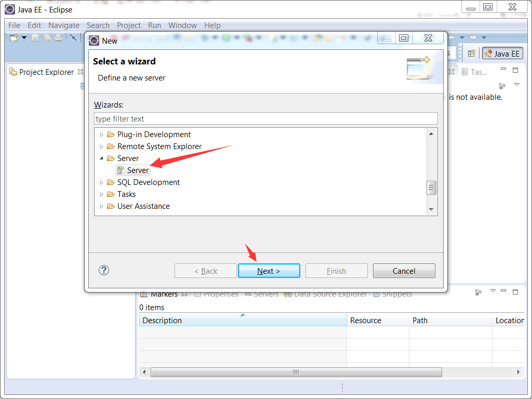This screenshot has width=532, height=399.
Task: Expand the SQL Development folder
Action: coord(101,182)
